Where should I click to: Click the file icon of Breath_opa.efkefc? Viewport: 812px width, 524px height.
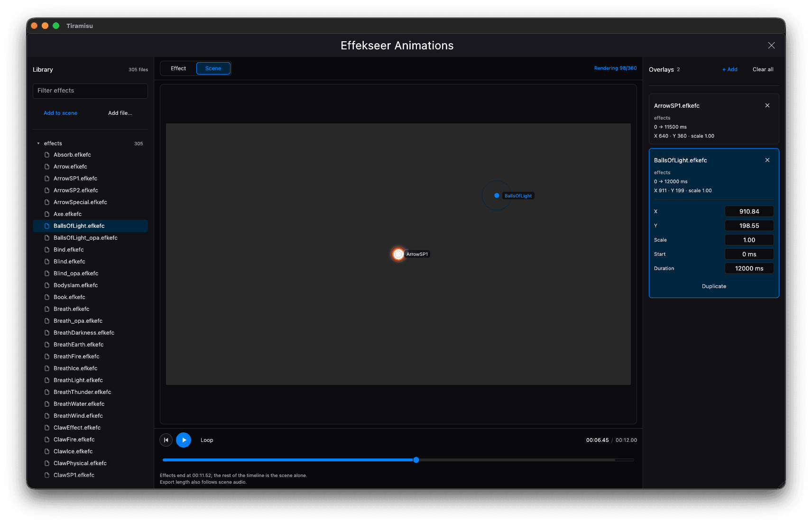[x=47, y=321]
